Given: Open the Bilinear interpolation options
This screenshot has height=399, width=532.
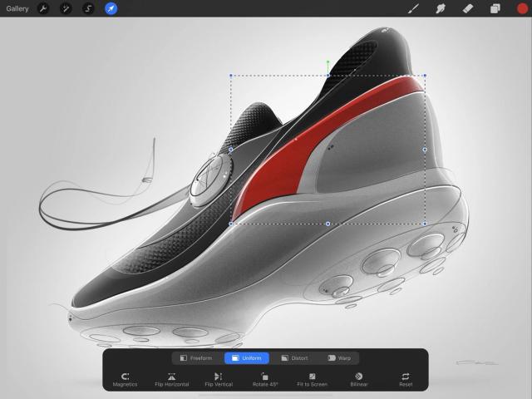Looking at the screenshot, I should tap(358, 380).
